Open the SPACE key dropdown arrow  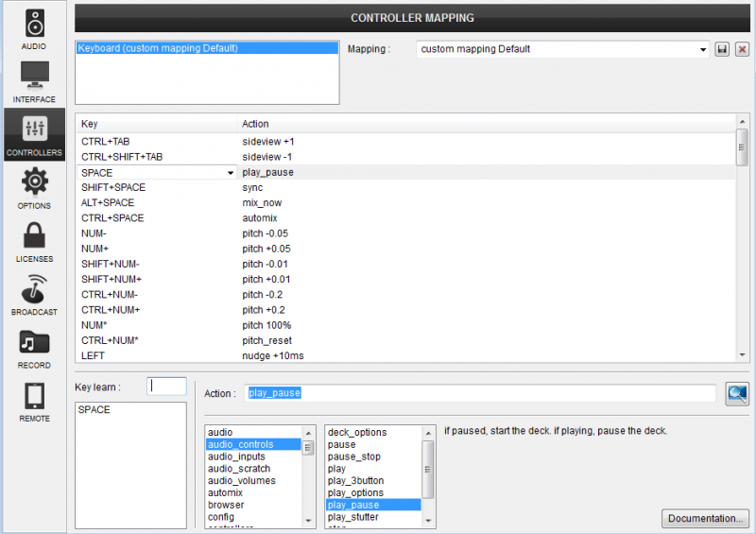tap(231, 173)
